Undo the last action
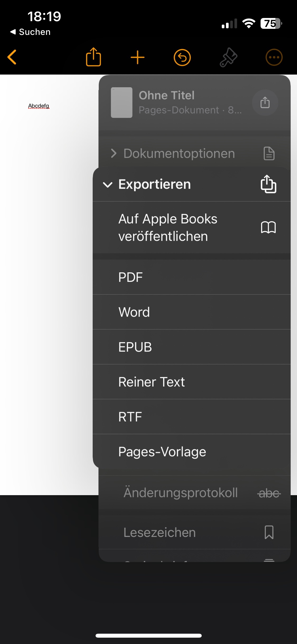This screenshot has height=644, width=297. (182, 57)
